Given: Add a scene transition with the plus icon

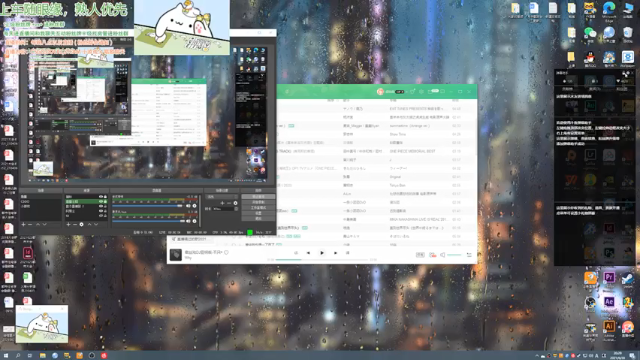Looking at the screenshot, I should (x=222, y=203).
